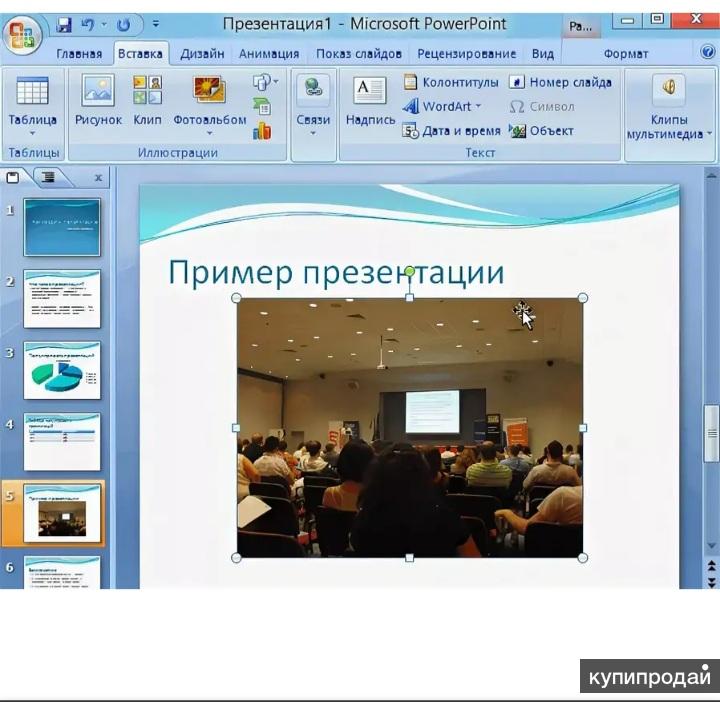
Task: Insert Дата и время
Action: [x=450, y=131]
